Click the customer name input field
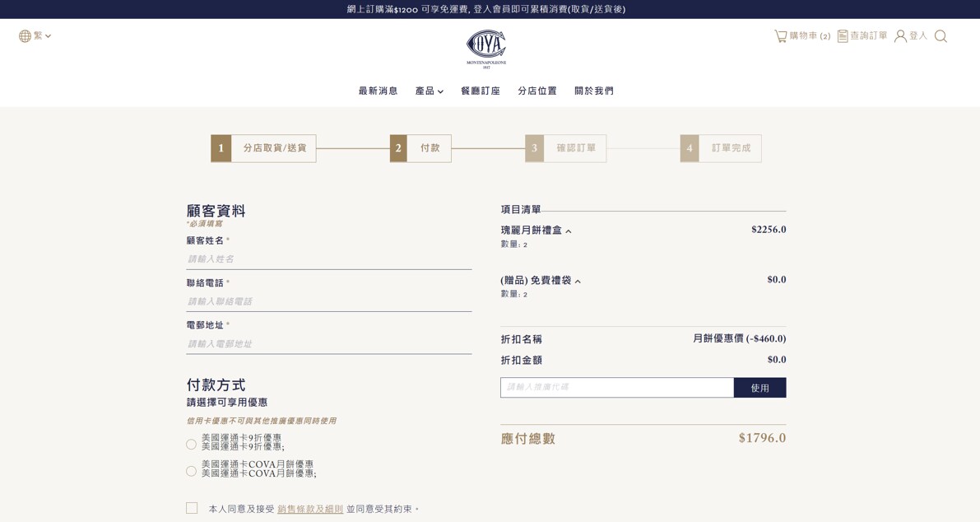This screenshot has height=522, width=980. (x=328, y=259)
